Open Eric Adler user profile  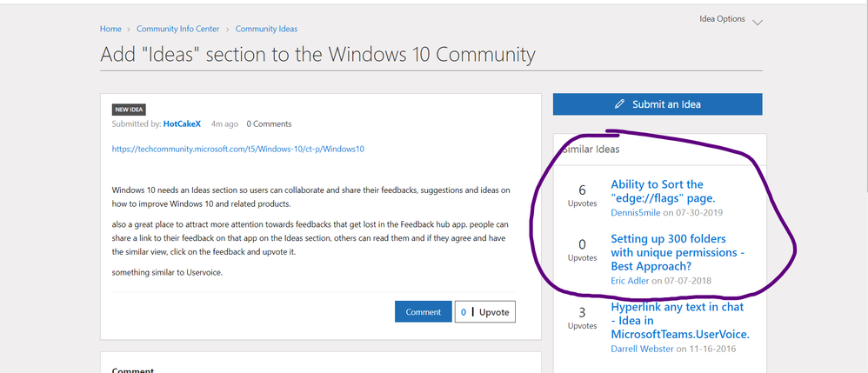click(x=630, y=281)
